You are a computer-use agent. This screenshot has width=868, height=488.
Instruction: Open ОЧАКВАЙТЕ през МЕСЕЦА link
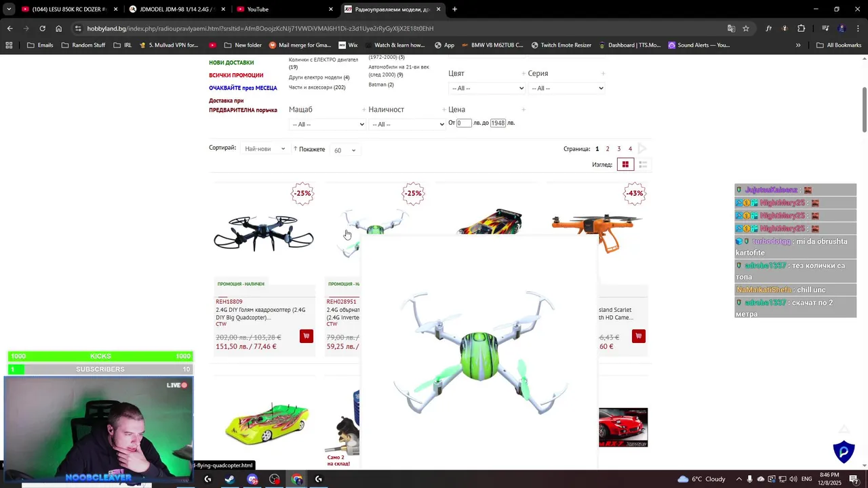coord(243,88)
